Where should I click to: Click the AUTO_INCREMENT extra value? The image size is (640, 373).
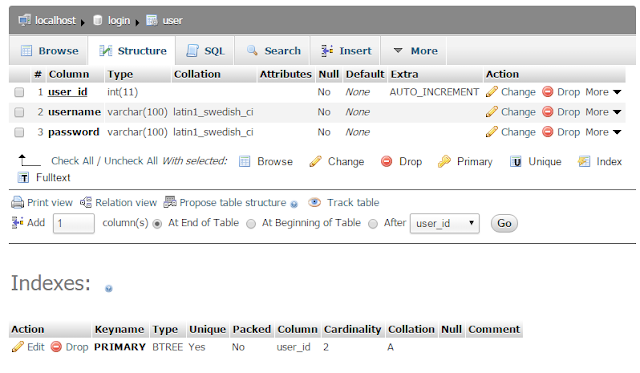(434, 92)
